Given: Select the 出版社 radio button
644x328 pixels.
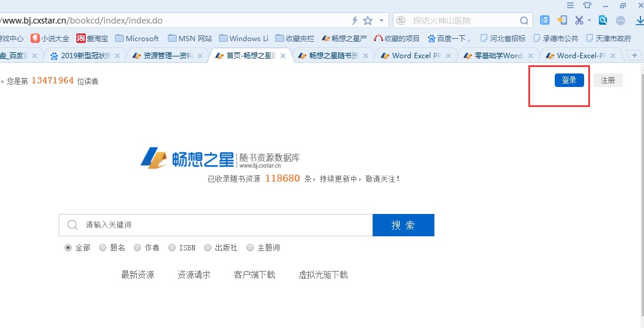Looking at the screenshot, I should 208,247.
